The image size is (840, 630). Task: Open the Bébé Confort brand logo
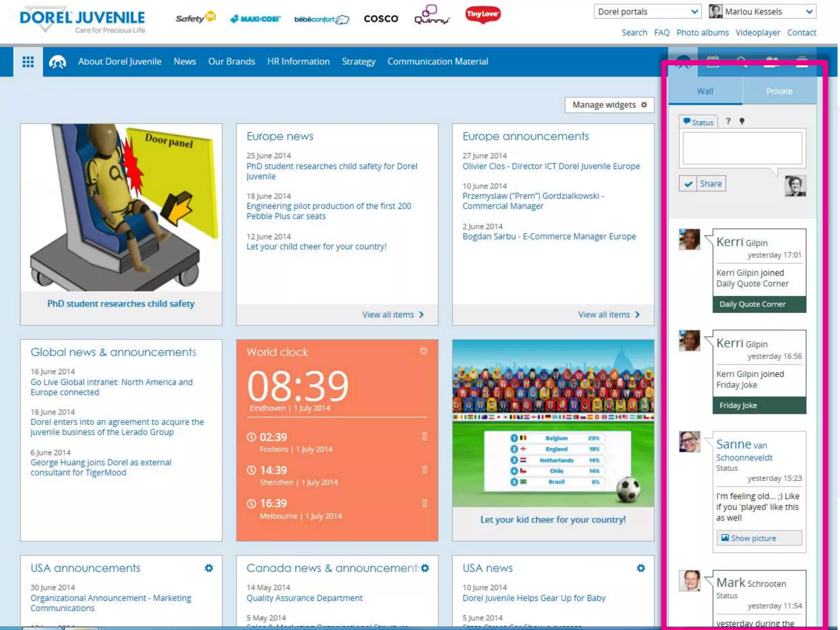click(x=322, y=19)
